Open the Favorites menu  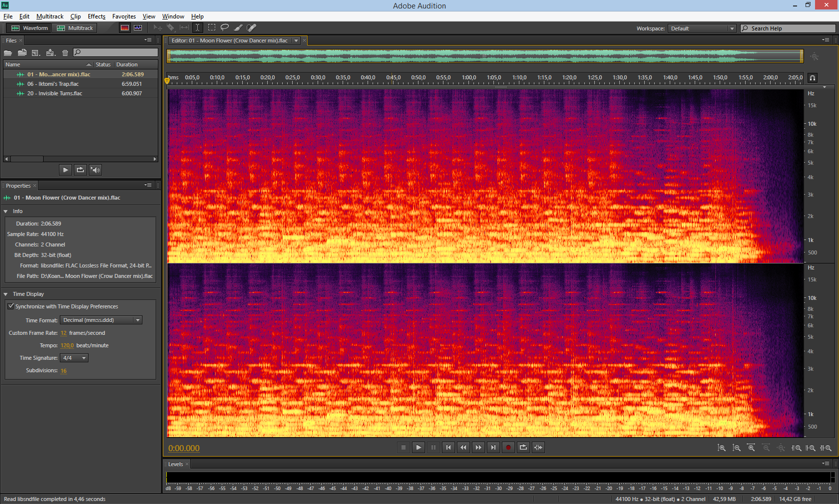click(x=124, y=16)
